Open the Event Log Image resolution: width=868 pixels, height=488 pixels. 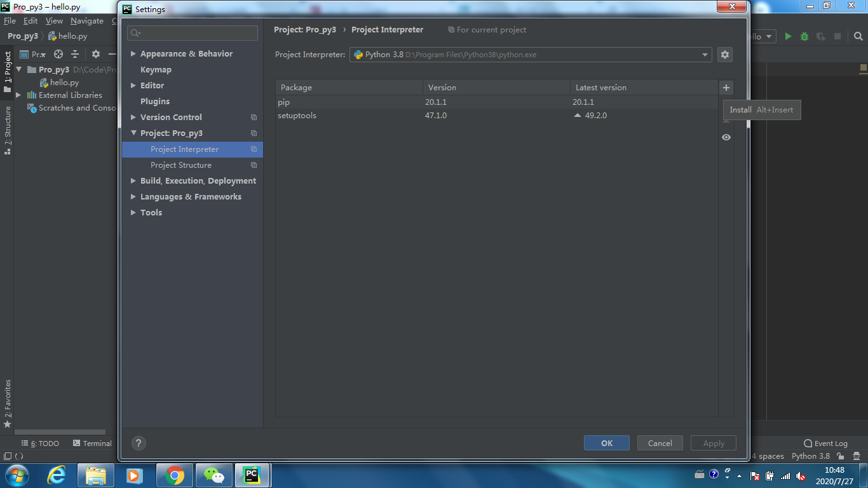[825, 444]
